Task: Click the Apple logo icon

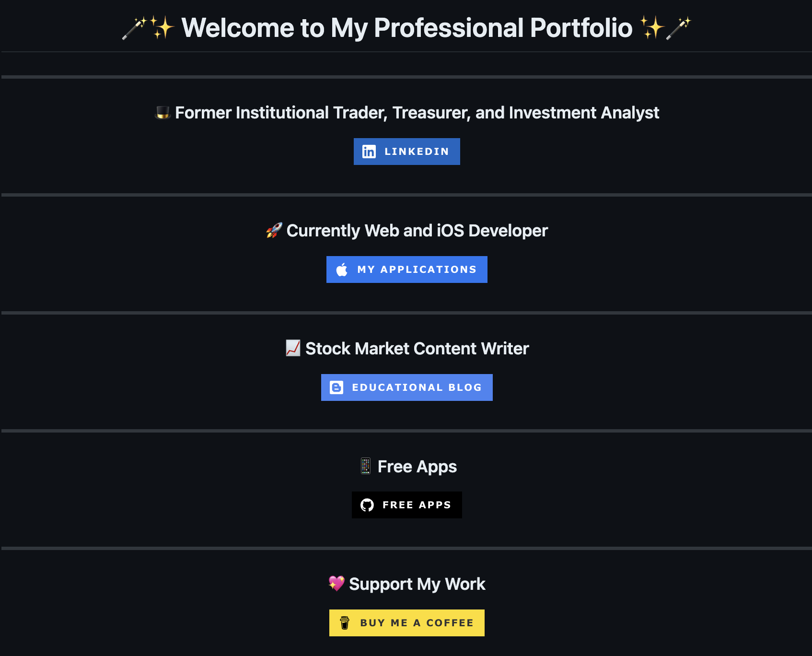Action: [x=342, y=269]
